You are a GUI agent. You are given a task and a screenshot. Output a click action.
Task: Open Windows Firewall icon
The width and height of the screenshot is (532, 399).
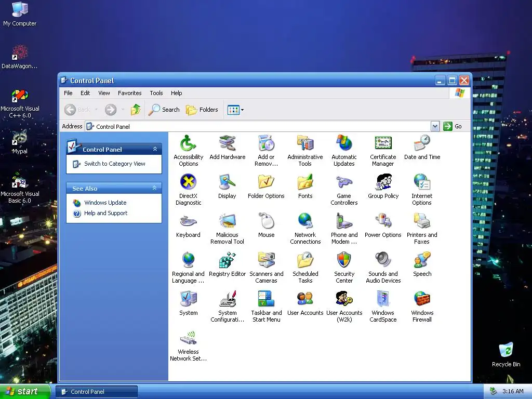point(422,307)
